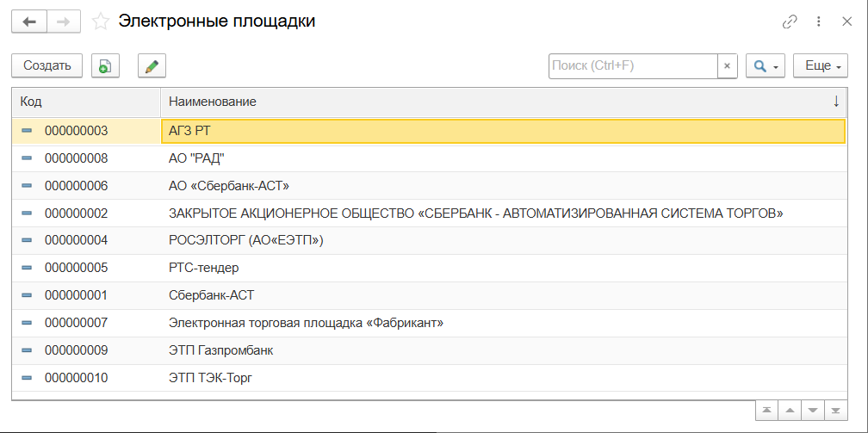Edit current item pencil icon
Screen dimensions: 868x433
152,66
